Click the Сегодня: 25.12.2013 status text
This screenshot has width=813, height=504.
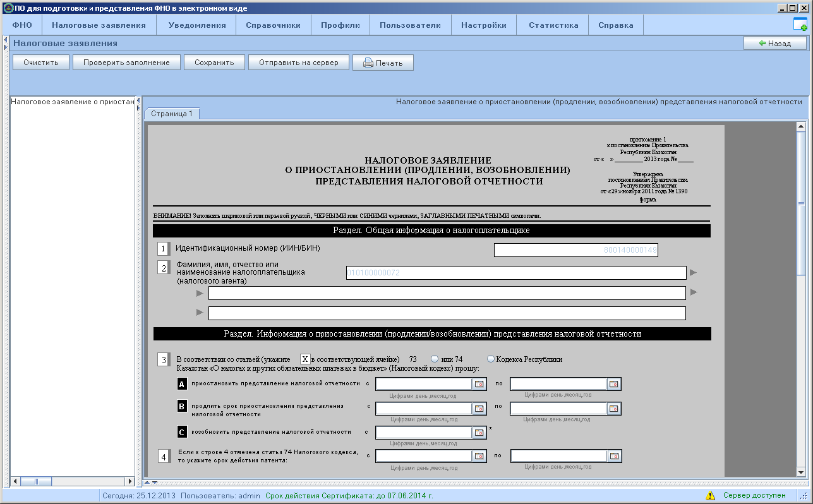tap(139, 496)
